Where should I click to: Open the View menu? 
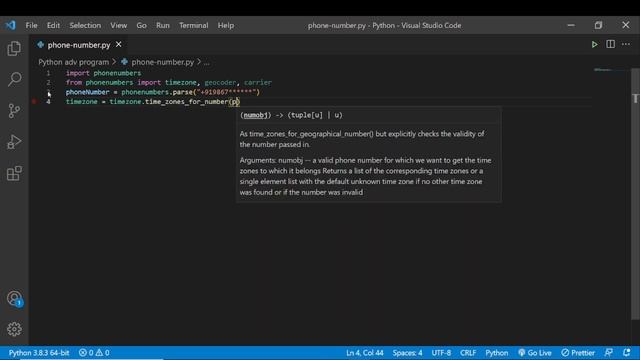118,25
